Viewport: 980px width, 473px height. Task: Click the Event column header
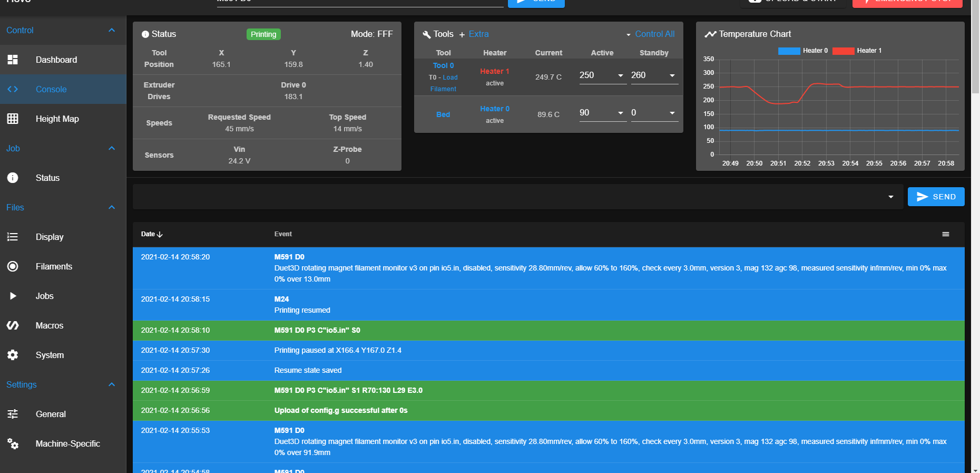point(283,234)
